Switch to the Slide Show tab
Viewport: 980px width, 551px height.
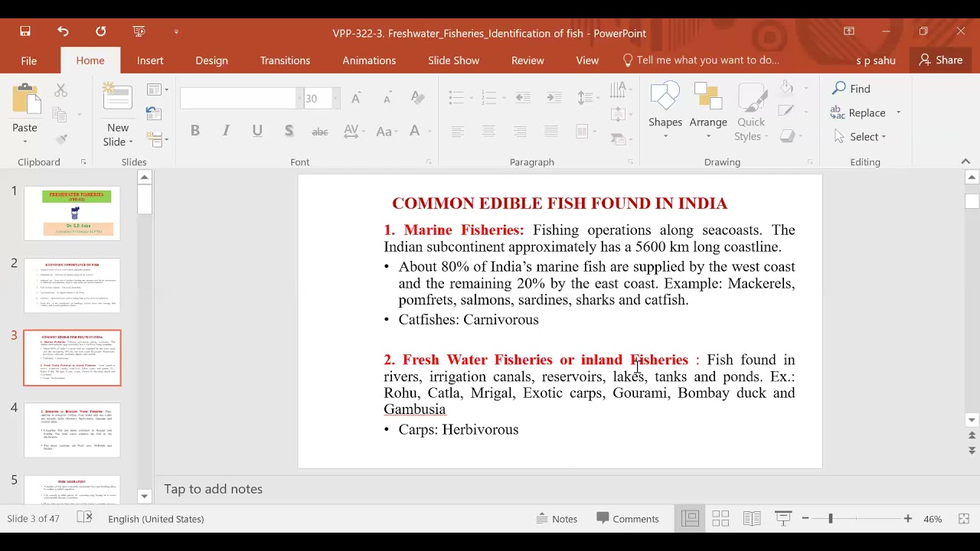pos(453,60)
